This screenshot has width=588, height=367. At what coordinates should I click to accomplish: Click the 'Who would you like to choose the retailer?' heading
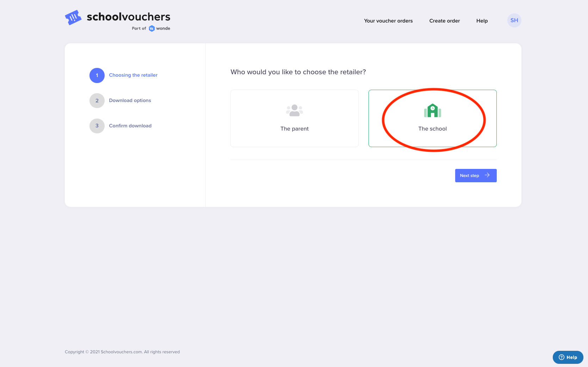pos(298,72)
